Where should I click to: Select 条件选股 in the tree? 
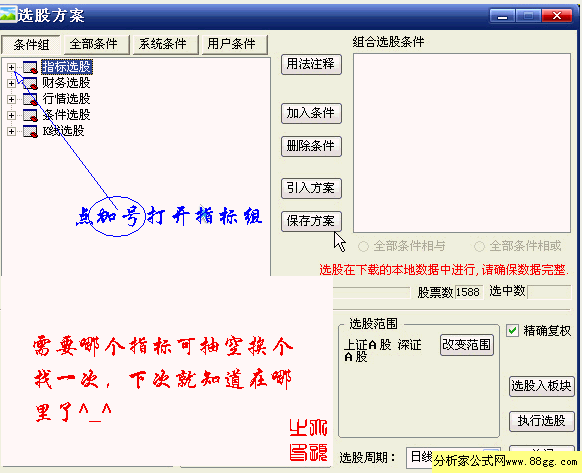pyautogui.click(x=66, y=115)
